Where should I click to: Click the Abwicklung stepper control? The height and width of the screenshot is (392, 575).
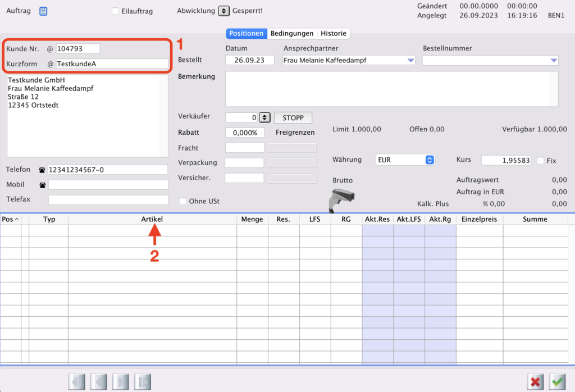pos(223,11)
